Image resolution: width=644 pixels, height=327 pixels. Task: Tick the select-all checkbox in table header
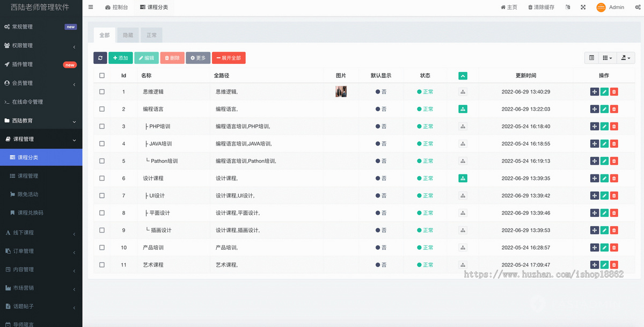[x=101, y=75]
